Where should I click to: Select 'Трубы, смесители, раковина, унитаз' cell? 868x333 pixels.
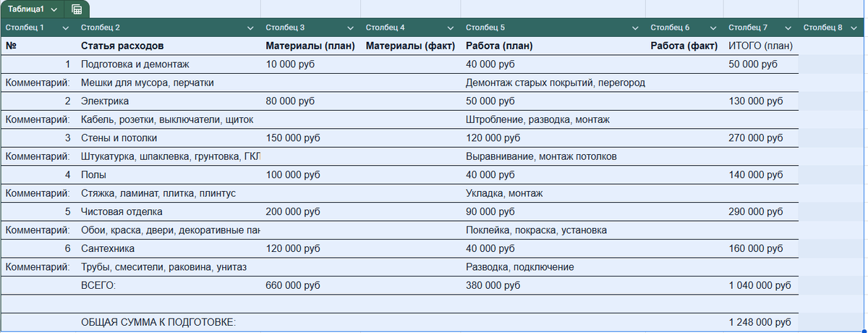[x=169, y=267]
